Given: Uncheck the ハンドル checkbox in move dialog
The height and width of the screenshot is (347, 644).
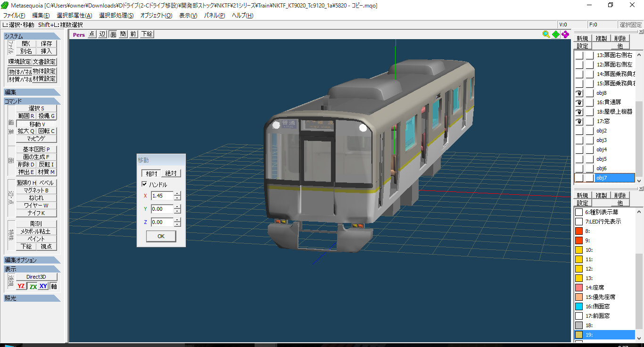Looking at the screenshot, I should [x=145, y=184].
